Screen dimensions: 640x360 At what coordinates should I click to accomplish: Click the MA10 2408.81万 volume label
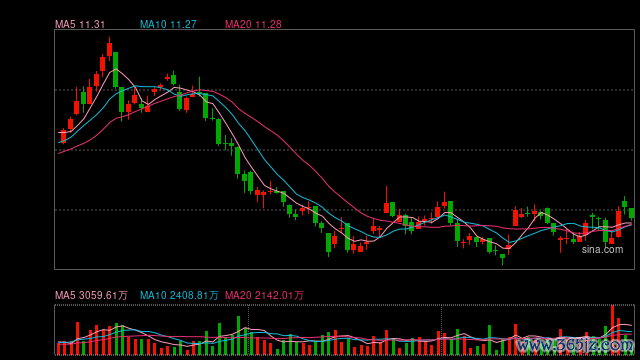point(179,295)
